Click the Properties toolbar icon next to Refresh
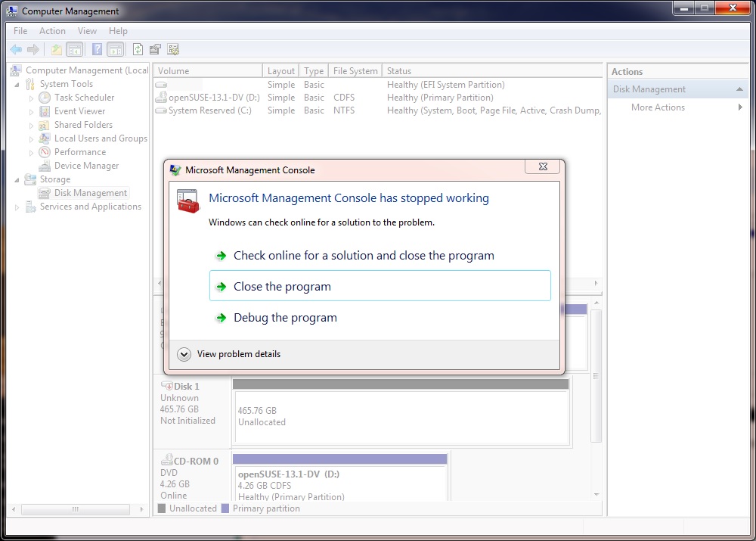 (x=155, y=49)
